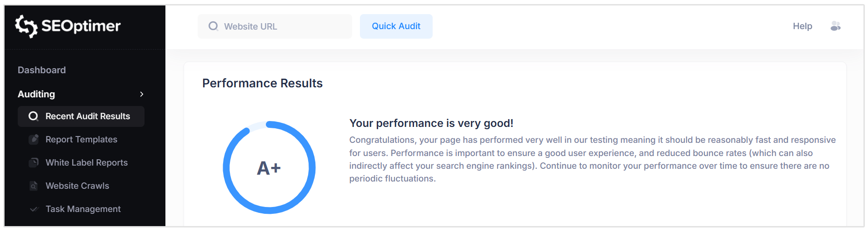868x232 pixels.
Task: Click the A+ performance score ring
Action: point(269,167)
